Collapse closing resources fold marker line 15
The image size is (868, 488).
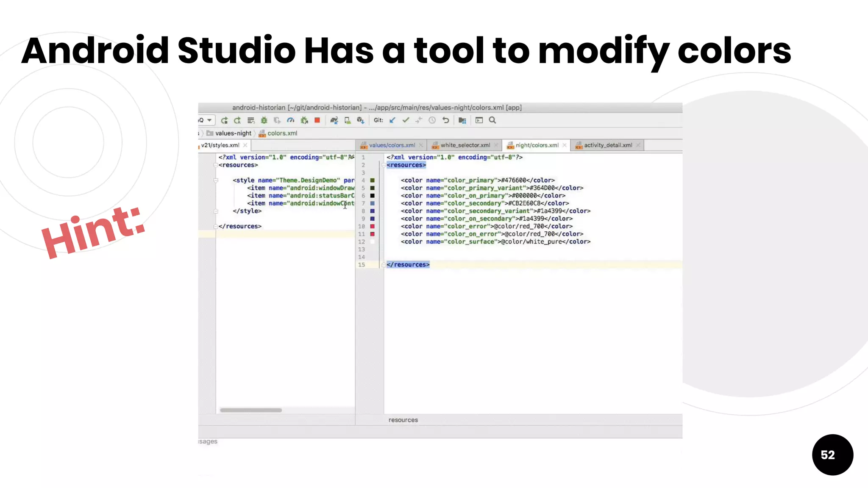[384, 265]
